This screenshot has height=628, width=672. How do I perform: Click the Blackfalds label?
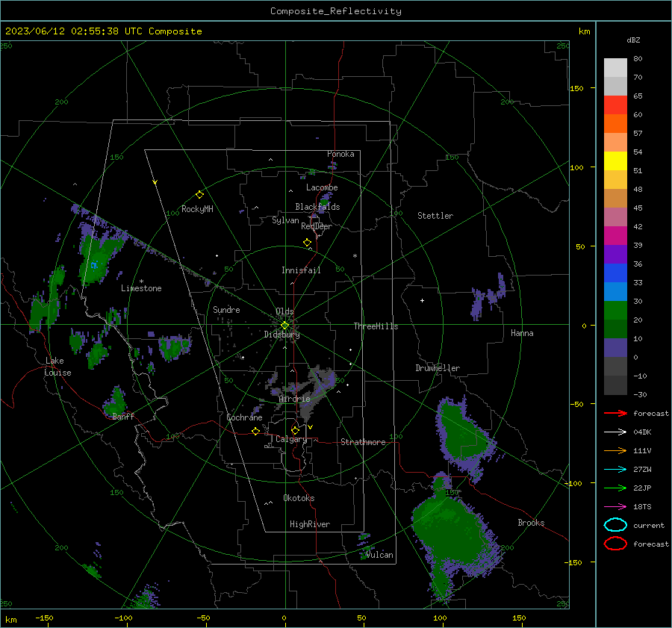point(317,207)
